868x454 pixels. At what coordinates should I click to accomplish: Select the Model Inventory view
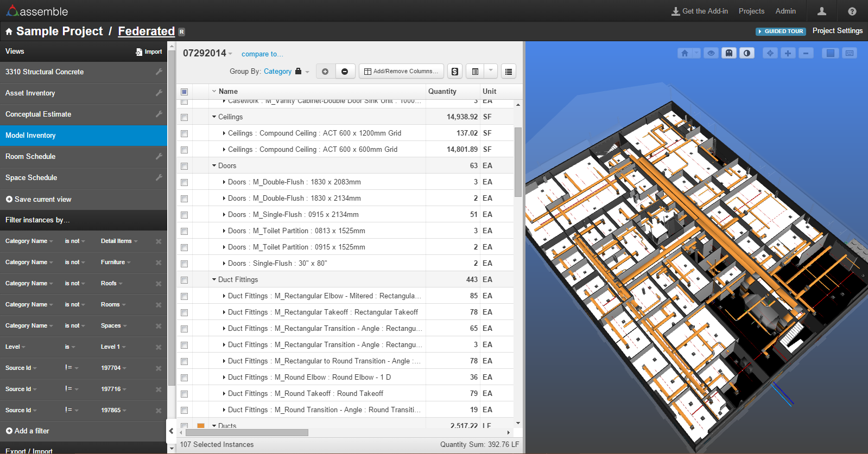(x=84, y=136)
